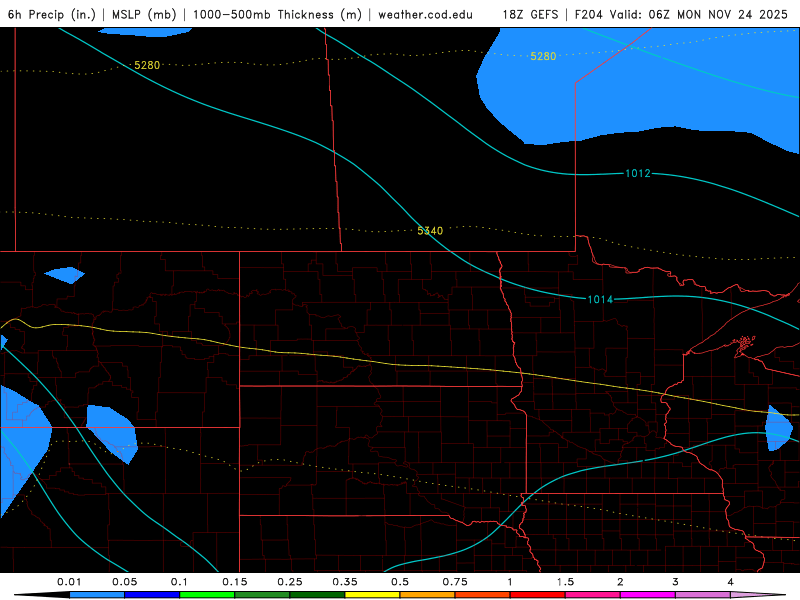Click the '1000-500mb Thickness (m)' header text

coord(277,14)
